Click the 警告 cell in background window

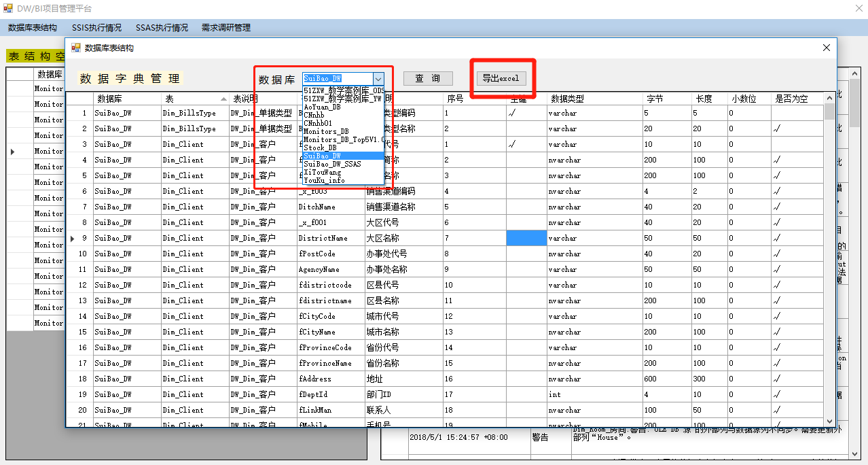[550, 438]
